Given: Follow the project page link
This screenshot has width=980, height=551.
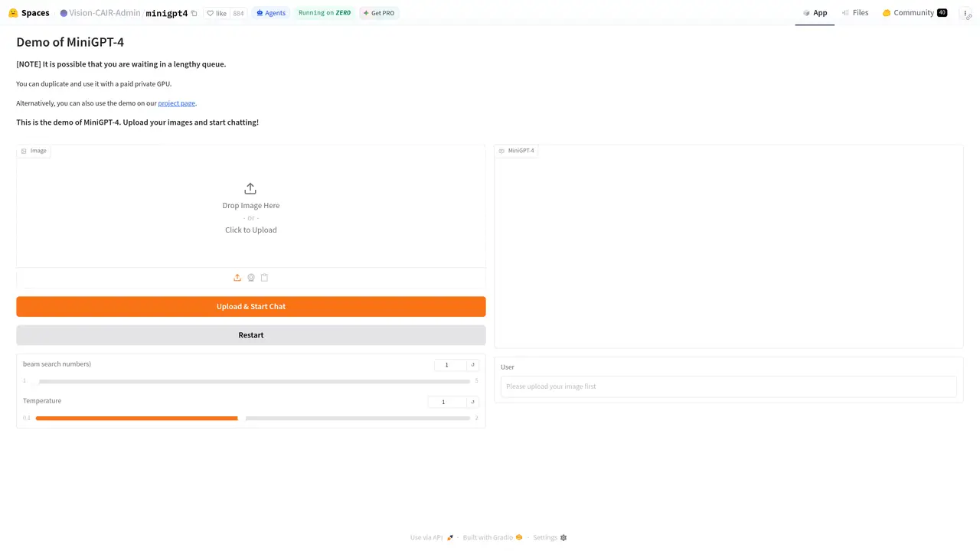Looking at the screenshot, I should [x=177, y=103].
